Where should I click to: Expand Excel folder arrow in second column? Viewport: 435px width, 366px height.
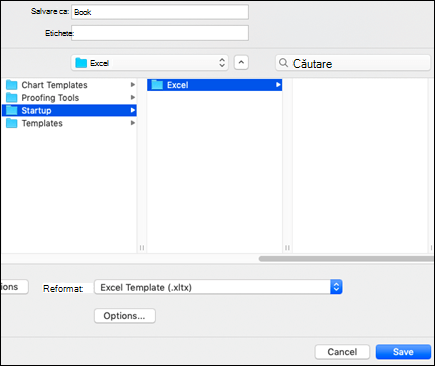click(x=278, y=85)
